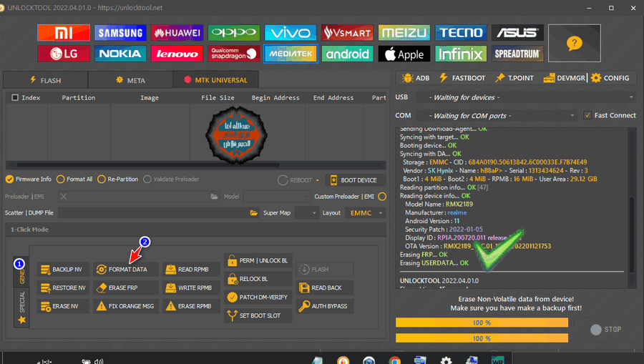Click the lower 100 % progress bar
644x364 pixels.
click(x=482, y=338)
